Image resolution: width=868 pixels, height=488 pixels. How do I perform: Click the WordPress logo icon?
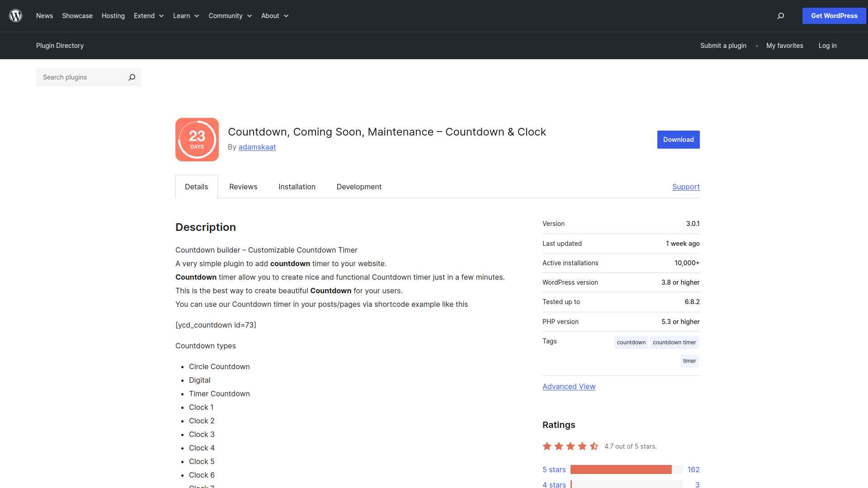(16, 16)
